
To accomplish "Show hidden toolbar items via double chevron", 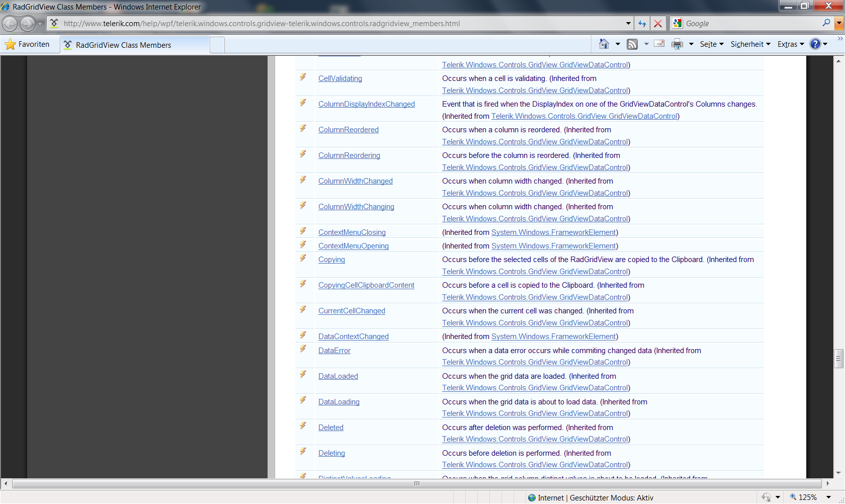I will 840,39.
